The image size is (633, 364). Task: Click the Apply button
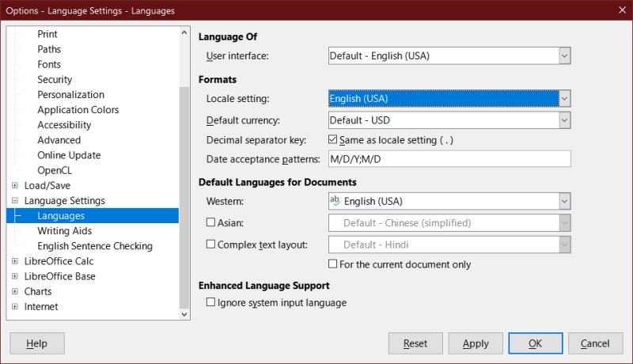coord(476,343)
